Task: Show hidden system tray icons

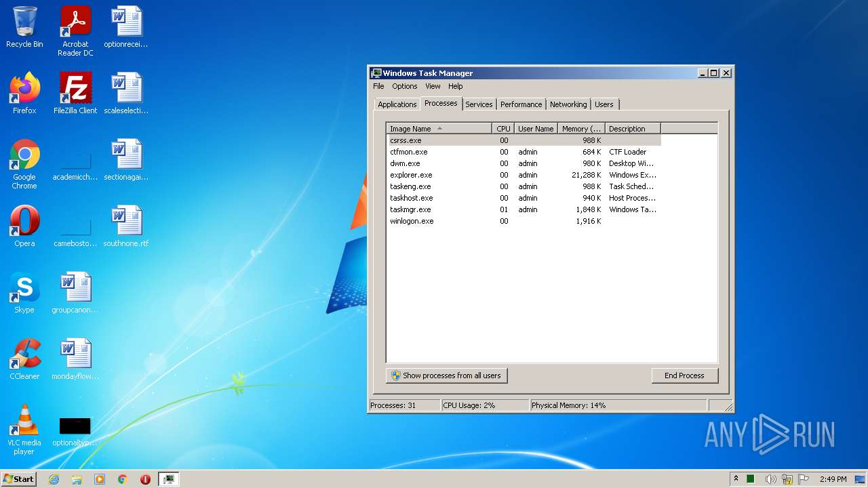Action: [x=736, y=479]
